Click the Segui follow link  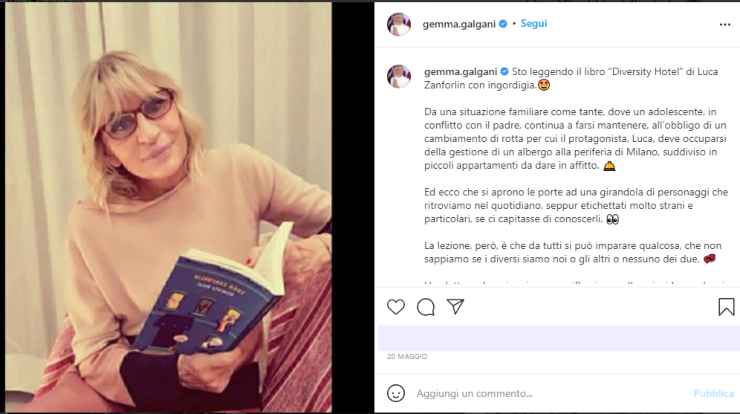(533, 24)
